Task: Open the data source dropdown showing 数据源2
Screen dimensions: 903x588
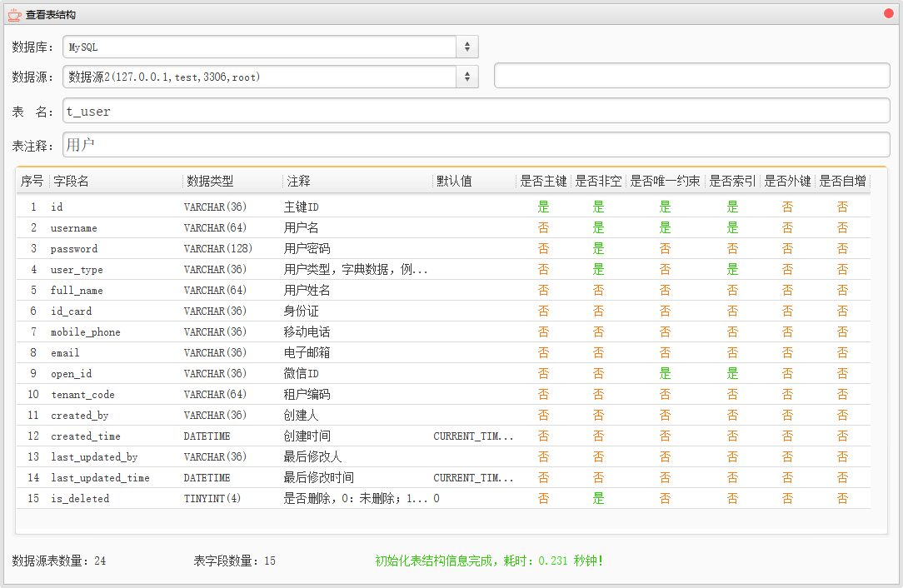Action: click(271, 77)
